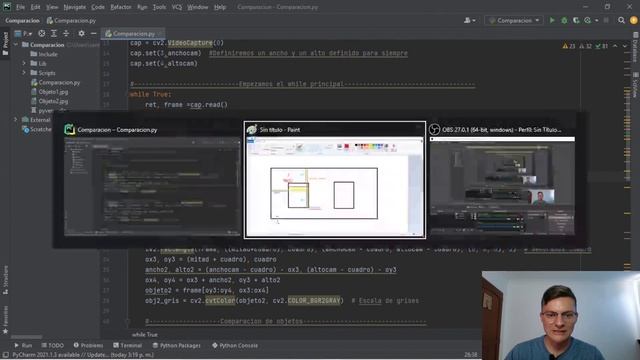Run with coverage using the shield icon
The width and height of the screenshot is (640, 360).
(576, 20)
